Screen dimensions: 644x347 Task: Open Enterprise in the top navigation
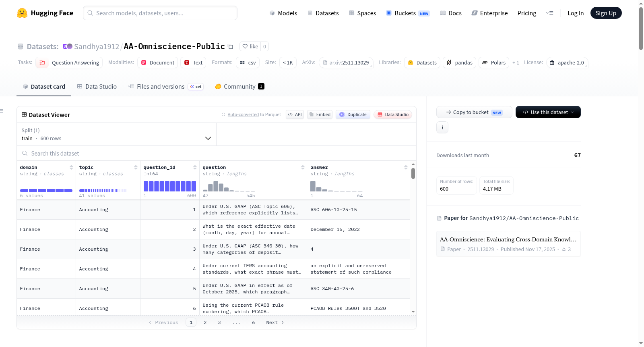pos(489,13)
